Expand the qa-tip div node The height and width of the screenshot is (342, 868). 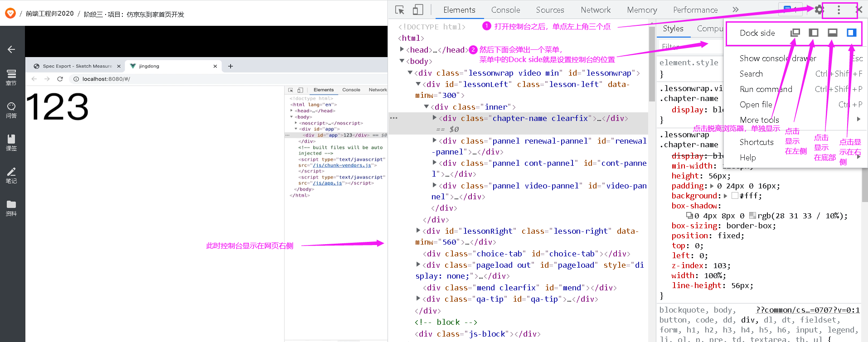418,298
